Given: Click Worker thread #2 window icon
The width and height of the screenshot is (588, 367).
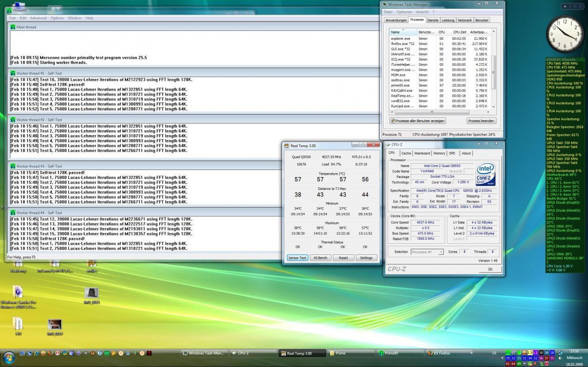Looking at the screenshot, I should coord(13,120).
